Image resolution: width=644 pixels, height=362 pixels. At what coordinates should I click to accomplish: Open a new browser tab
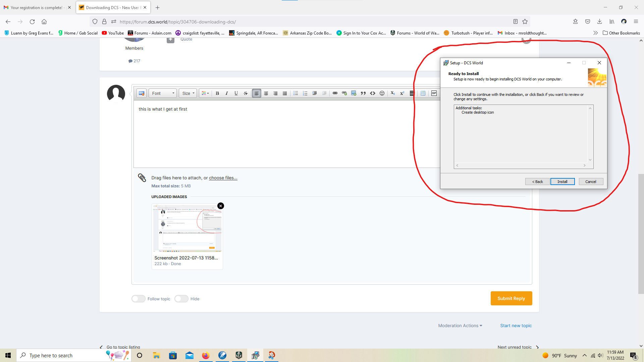tap(158, 7)
